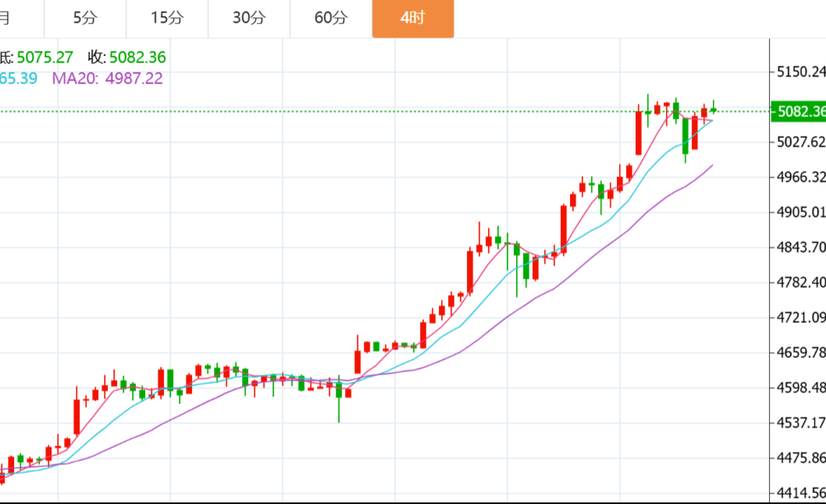
Task: Click the low price 5075.27 readout
Action: pos(45,57)
